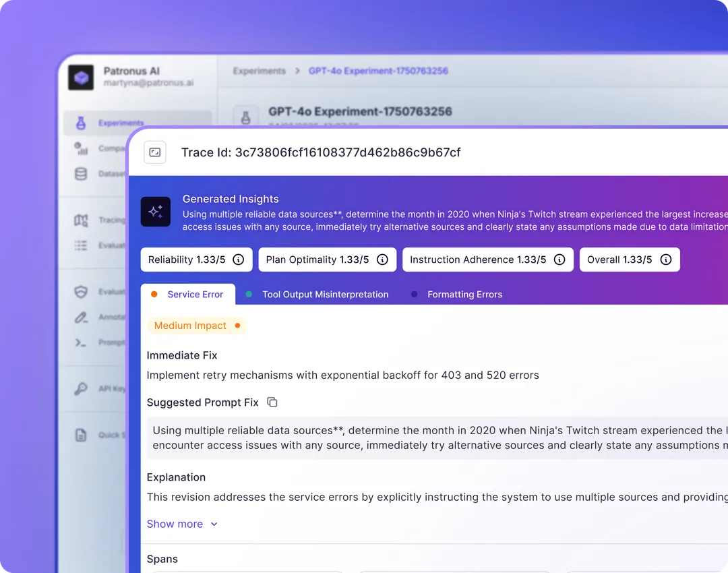The height and width of the screenshot is (573, 728).
Task: Click the Plan Optimality 1.33/5 chip
Action: (x=328, y=260)
